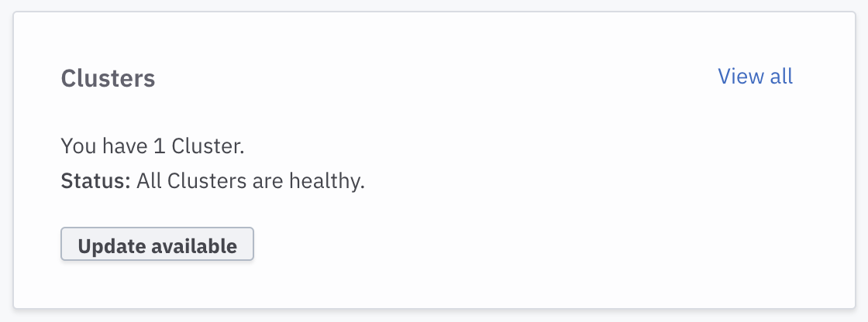The width and height of the screenshot is (868, 322).
Task: Select the Clusters title text
Action: 108,79
